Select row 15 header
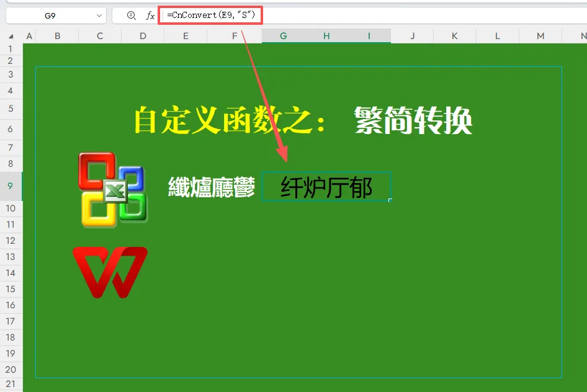The width and height of the screenshot is (587, 392). pyautogui.click(x=11, y=289)
